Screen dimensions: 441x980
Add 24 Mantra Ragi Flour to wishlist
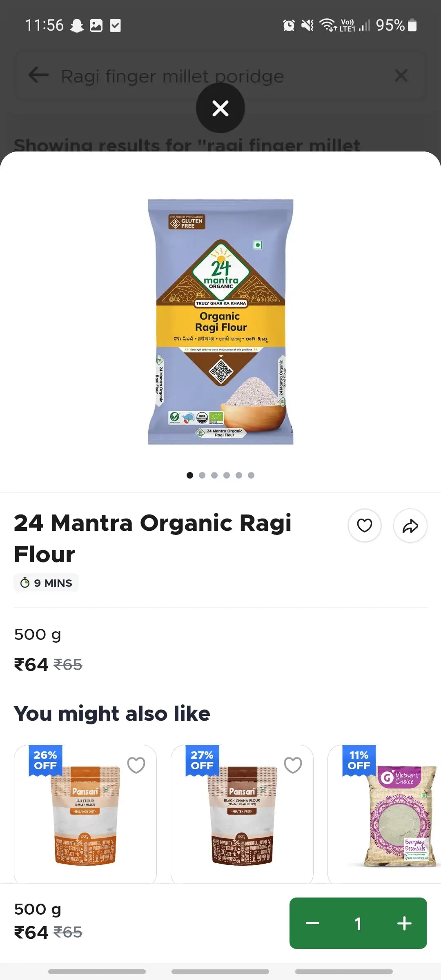click(364, 526)
